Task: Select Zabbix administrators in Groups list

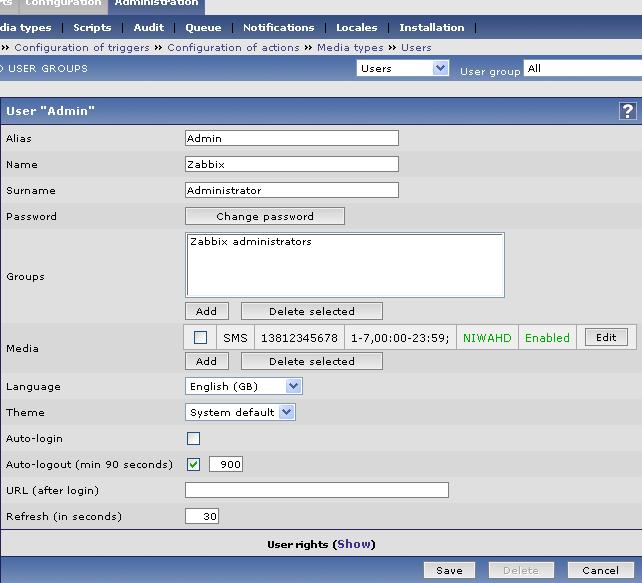Action: point(251,242)
